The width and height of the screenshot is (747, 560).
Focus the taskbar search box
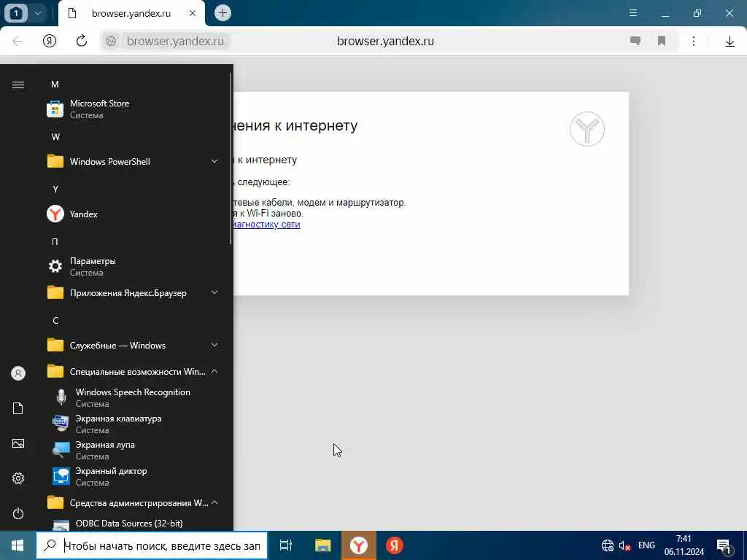[x=152, y=545]
